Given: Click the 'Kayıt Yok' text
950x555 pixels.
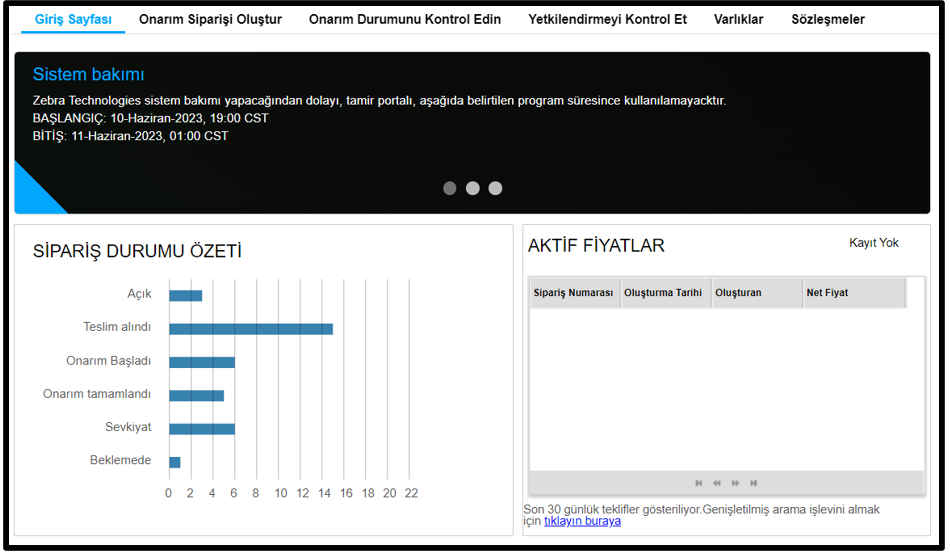Looking at the screenshot, I should [x=874, y=243].
